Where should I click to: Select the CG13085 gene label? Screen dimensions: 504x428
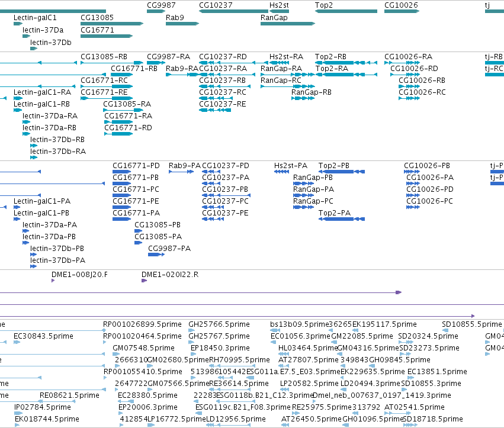pyautogui.click(x=97, y=18)
